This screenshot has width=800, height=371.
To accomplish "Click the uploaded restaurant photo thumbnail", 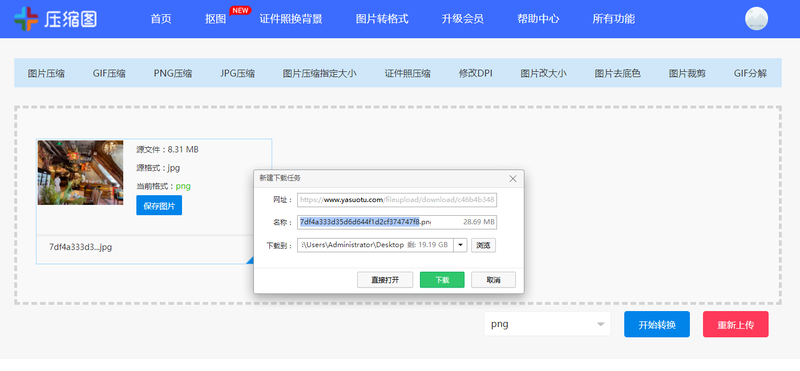I will [81, 173].
